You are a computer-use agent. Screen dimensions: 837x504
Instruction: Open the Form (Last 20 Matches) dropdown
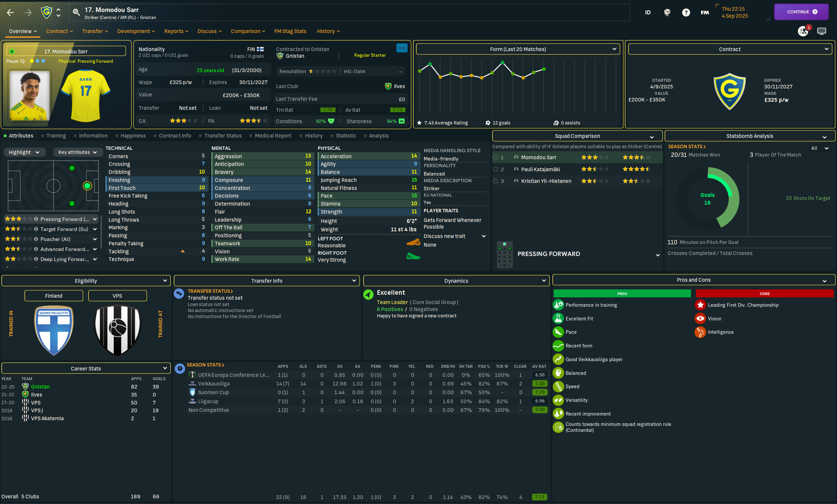(x=518, y=49)
